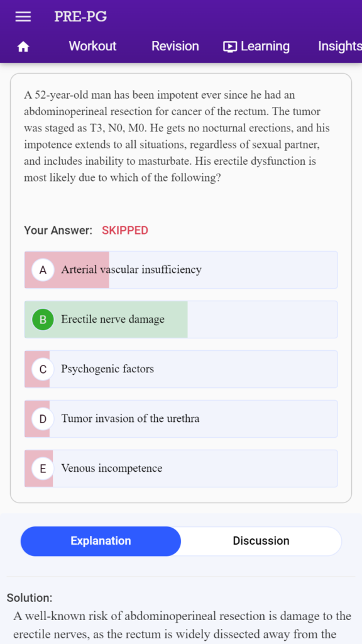Choose the Arterial vascular insufficiency answer
The image size is (362, 644).
point(181,270)
